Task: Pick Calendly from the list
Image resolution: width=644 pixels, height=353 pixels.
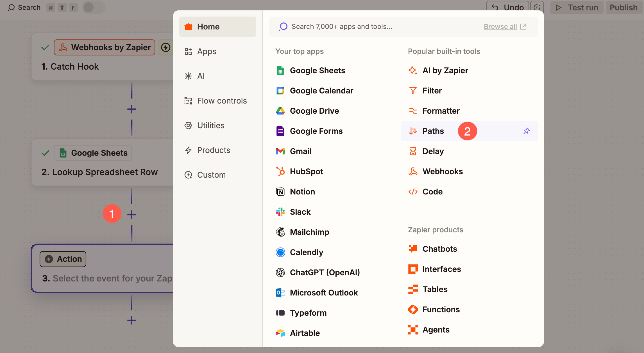Action: 300,252
